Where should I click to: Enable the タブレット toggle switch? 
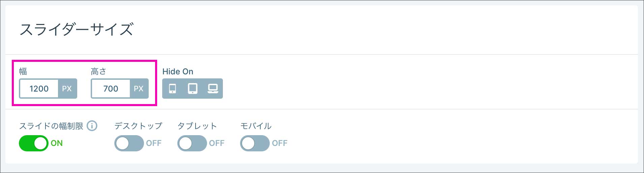[192, 143]
